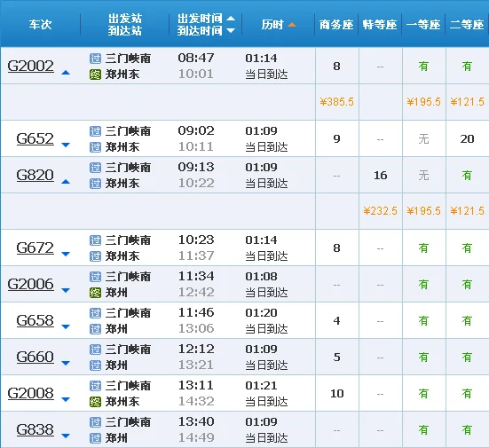The width and height of the screenshot is (489, 448).
Task: Select departure time 08:47 of G2002
Action: tap(196, 58)
